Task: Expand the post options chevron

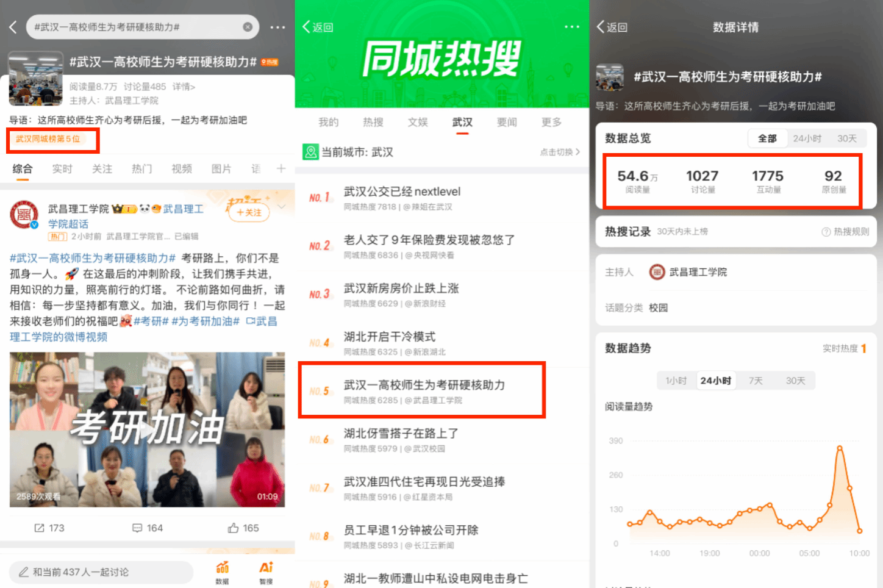Action: 281,207
